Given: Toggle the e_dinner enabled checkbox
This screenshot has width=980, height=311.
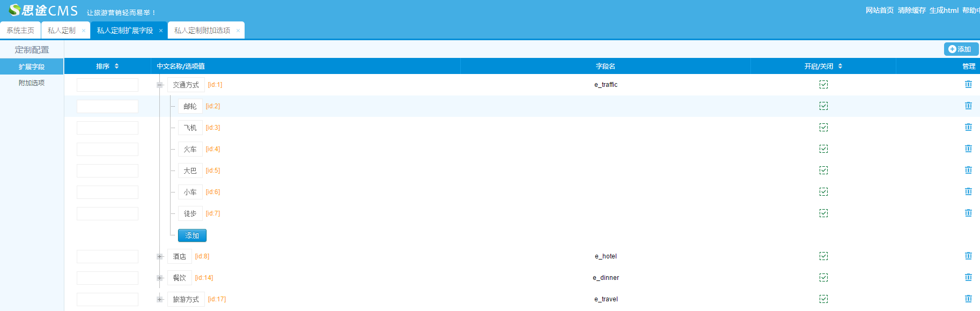Looking at the screenshot, I should (x=823, y=278).
